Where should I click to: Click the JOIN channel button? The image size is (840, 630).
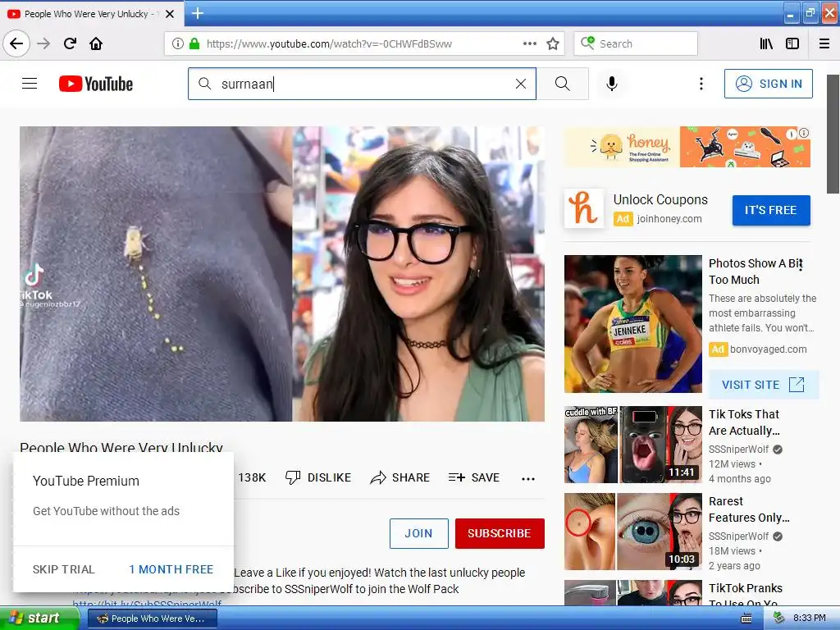419,533
